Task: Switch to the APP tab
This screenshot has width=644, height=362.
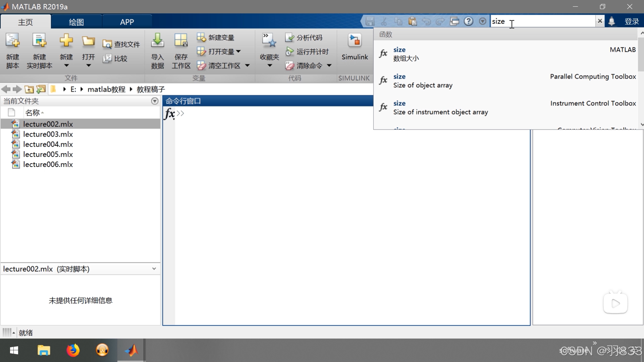Action: 127,22
